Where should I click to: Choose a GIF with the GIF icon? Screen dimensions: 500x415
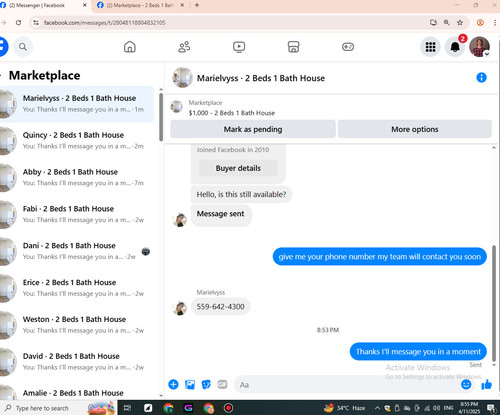click(222, 384)
